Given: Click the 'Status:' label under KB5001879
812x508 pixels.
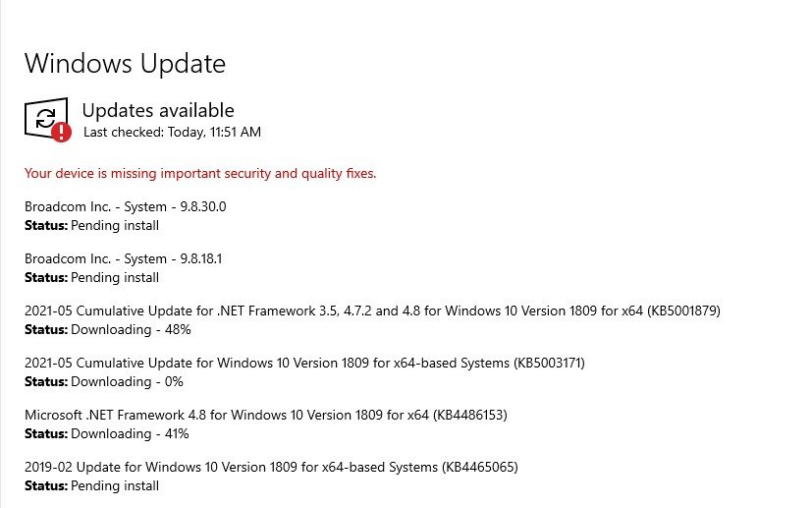Looking at the screenshot, I should 46,329.
